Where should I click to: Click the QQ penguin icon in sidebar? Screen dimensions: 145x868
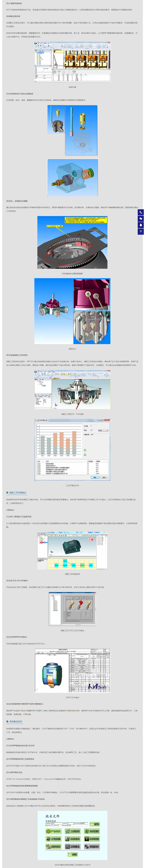(x=141, y=225)
